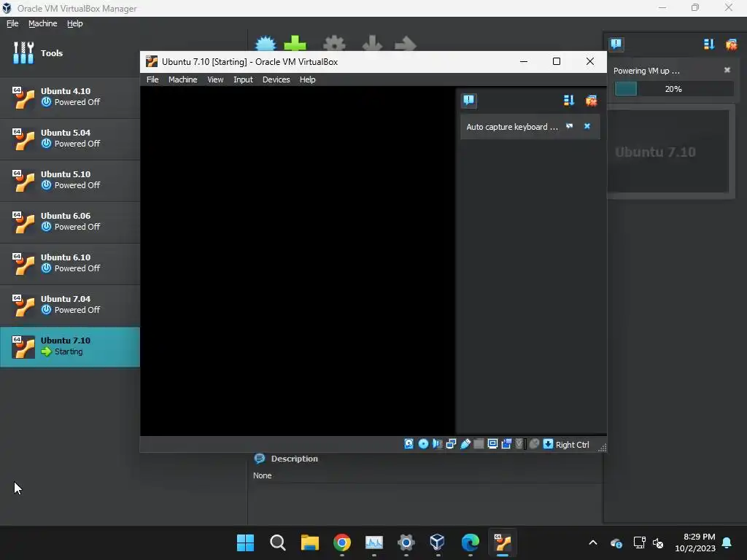This screenshot has width=747, height=560.
Task: Dismiss the Auto capture keyboard notification
Action: [x=587, y=126]
